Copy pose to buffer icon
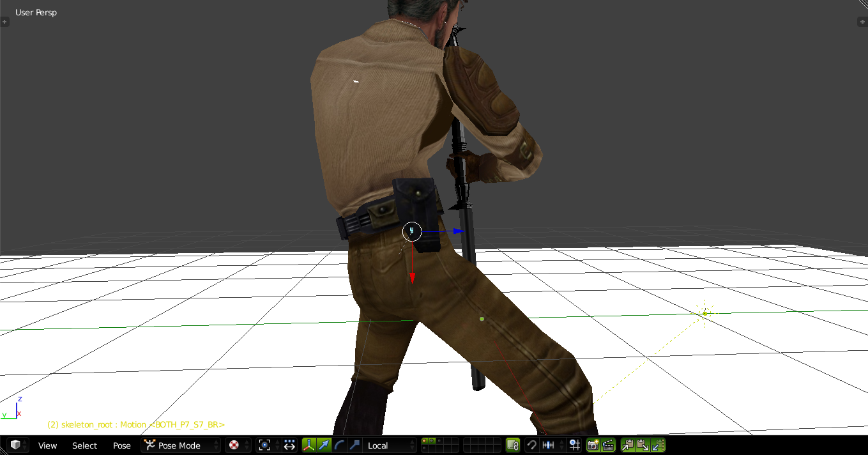This screenshot has height=455, width=868. 628,445
